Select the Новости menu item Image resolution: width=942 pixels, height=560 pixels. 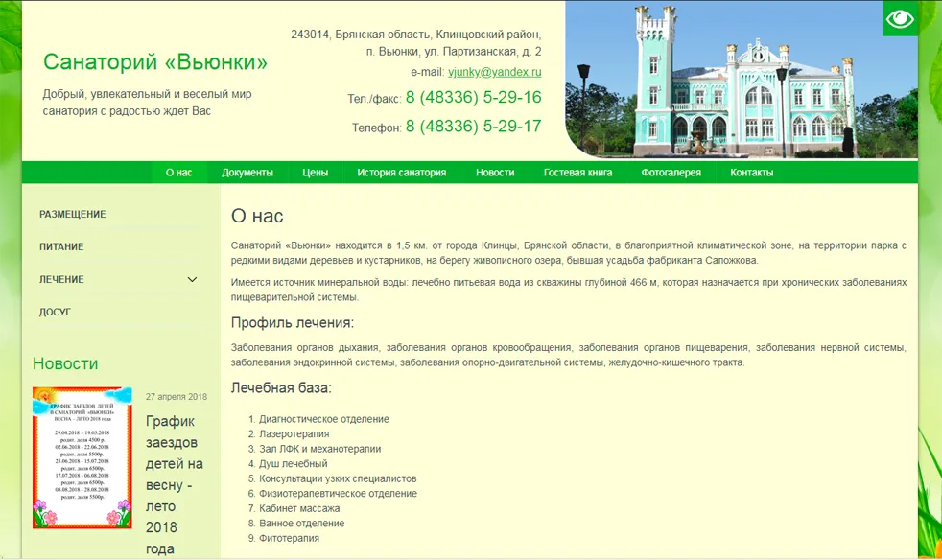pos(495,173)
